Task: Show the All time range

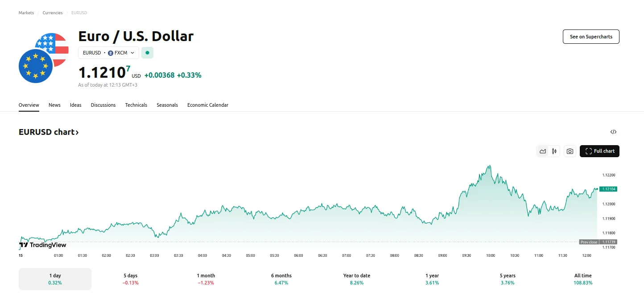Action: (583, 279)
